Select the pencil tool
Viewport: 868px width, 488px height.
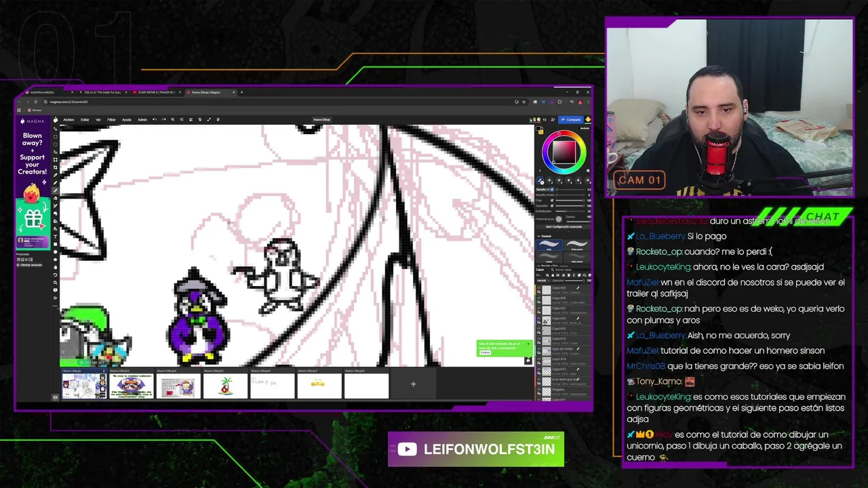click(x=55, y=183)
